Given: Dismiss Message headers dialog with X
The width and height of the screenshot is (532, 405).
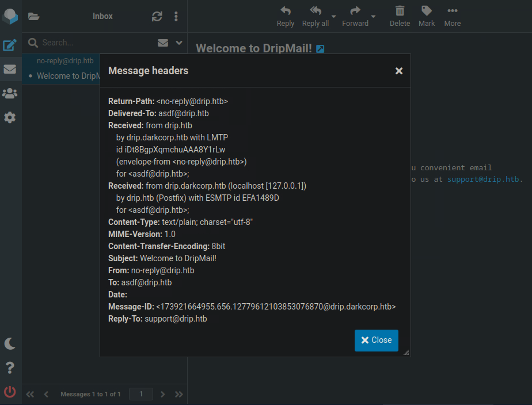Looking at the screenshot, I should pyautogui.click(x=398, y=71).
